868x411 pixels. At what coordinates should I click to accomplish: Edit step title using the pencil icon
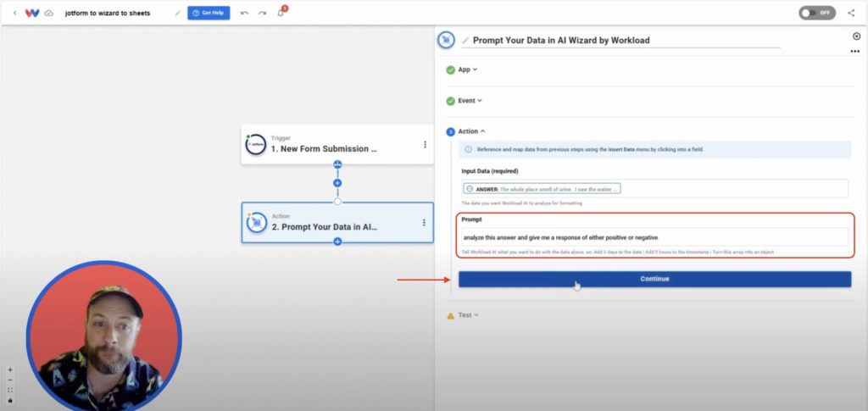click(x=465, y=40)
